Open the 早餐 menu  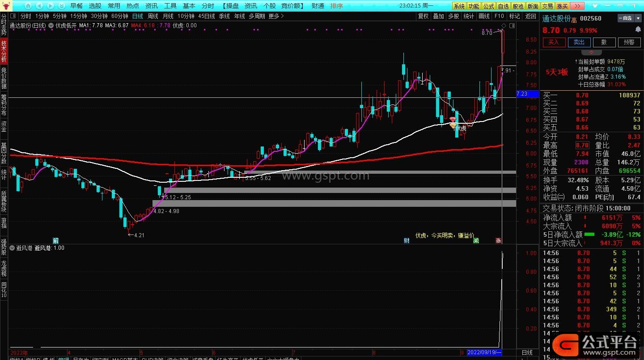click(76, 6)
